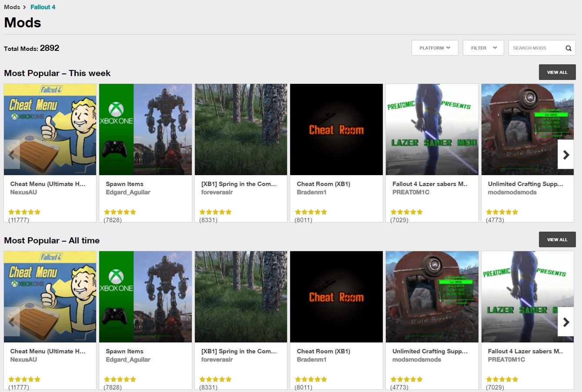Click Fallout 4 Lazer sabers title, This week
Viewport: 582px width, 392px height.
pyautogui.click(x=430, y=184)
